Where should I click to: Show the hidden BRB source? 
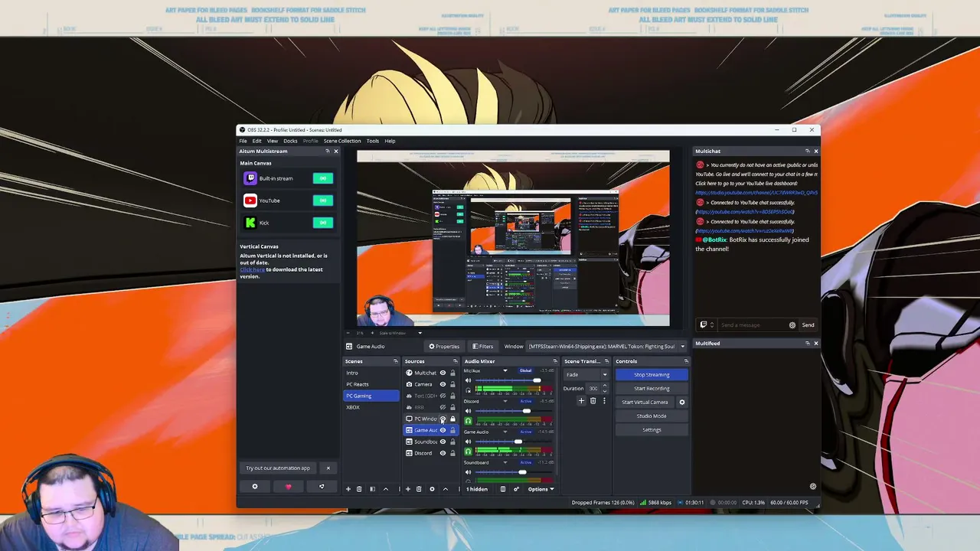[x=443, y=407]
